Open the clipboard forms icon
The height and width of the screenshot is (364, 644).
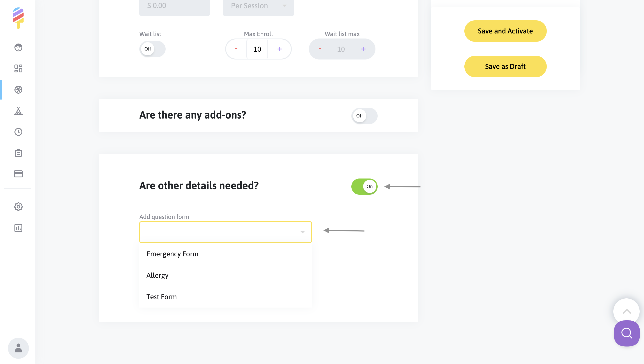(x=18, y=153)
